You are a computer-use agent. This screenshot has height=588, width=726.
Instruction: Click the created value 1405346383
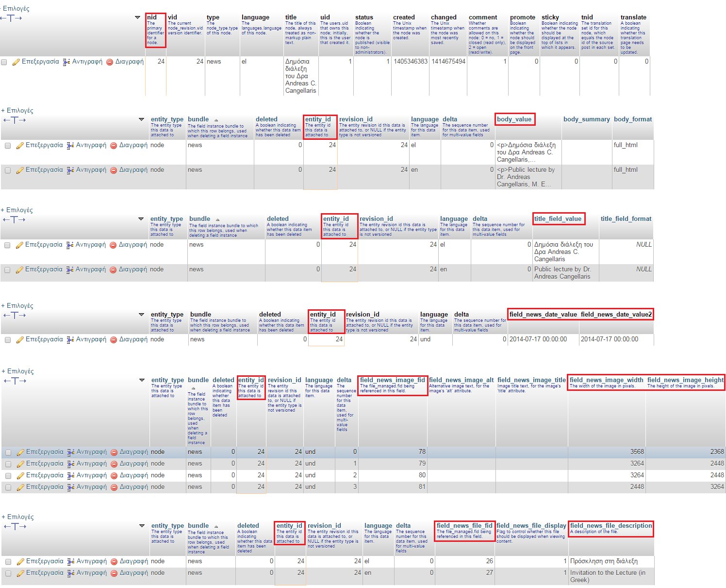(411, 62)
